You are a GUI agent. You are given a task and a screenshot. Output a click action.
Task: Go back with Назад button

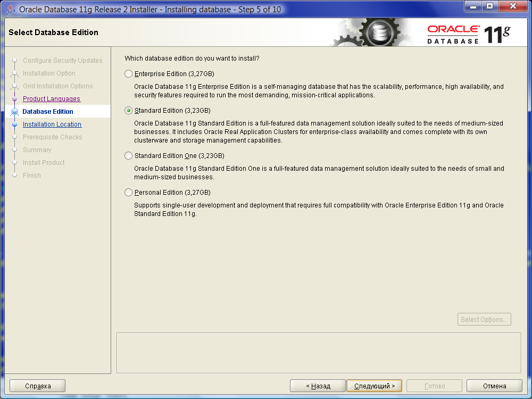point(318,386)
